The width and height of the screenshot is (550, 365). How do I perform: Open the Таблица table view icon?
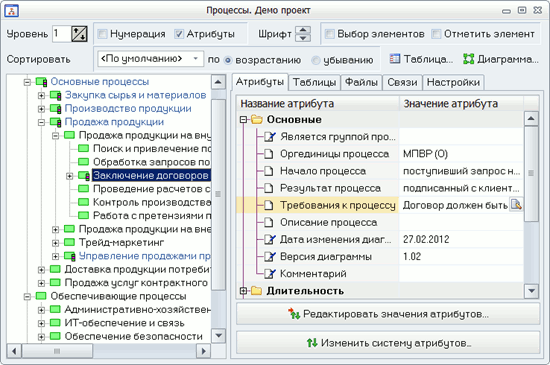[x=395, y=59]
